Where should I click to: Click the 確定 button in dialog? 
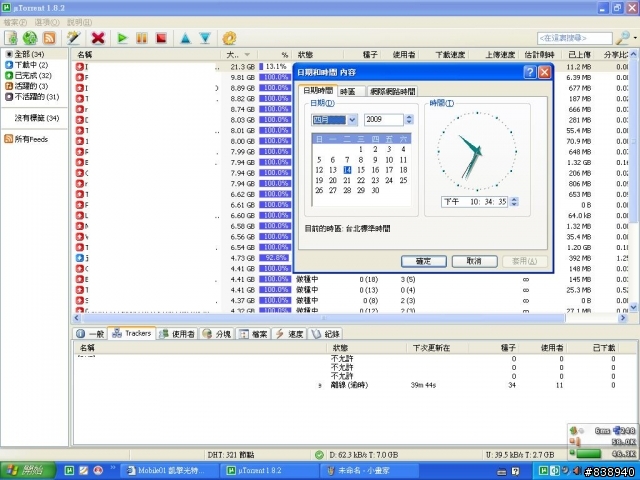click(x=424, y=261)
